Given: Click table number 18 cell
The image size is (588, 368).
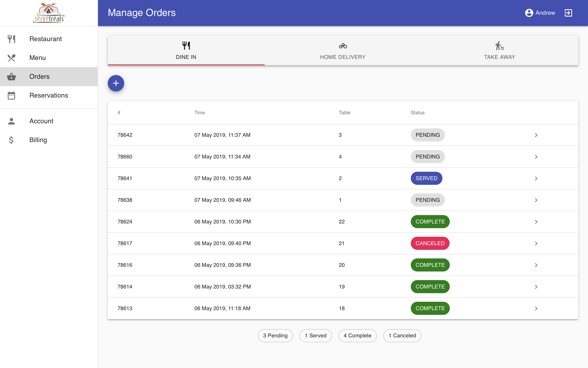Looking at the screenshot, I should [342, 308].
